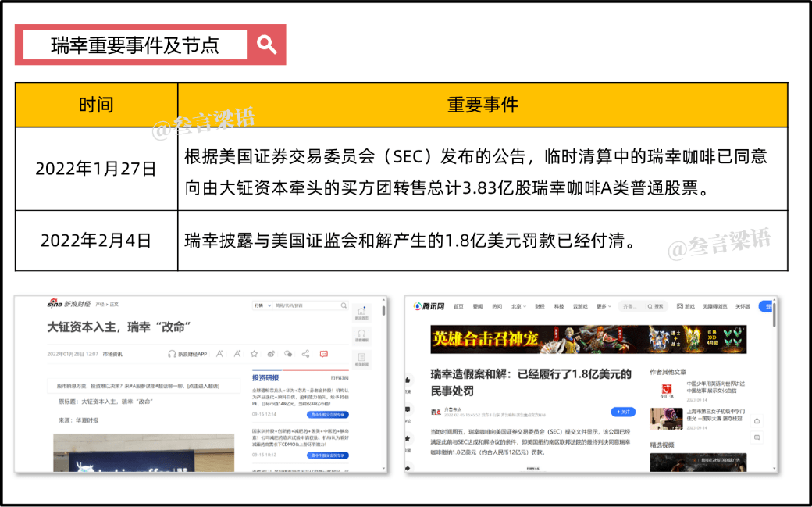Click the 瑞幸重要事件及节点 title search box
This screenshot has width=812, height=507.
134,45
